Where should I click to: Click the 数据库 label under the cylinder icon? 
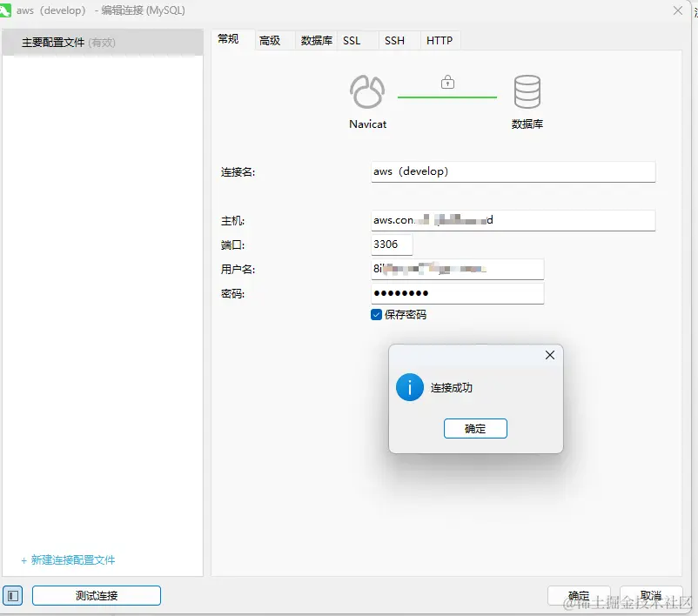[527, 124]
